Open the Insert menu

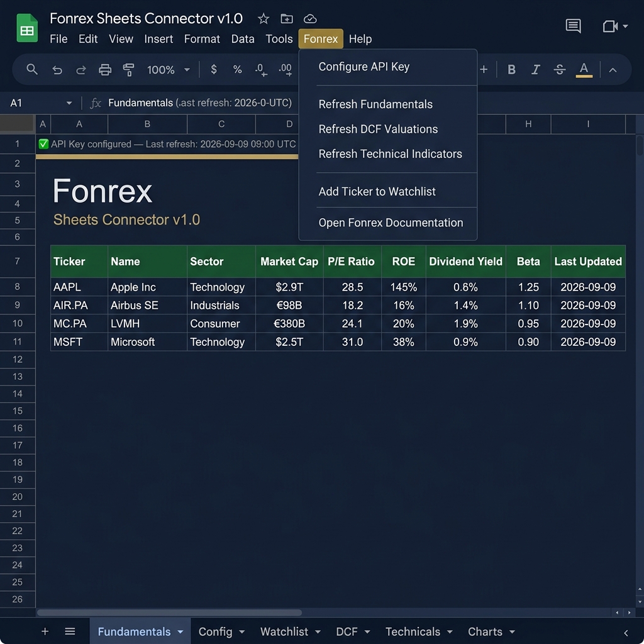click(x=158, y=39)
